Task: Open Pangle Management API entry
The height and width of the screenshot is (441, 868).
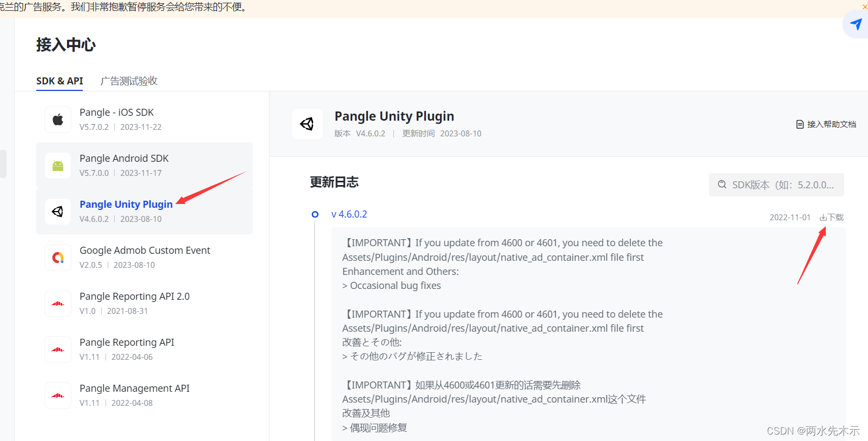Action: point(144,396)
